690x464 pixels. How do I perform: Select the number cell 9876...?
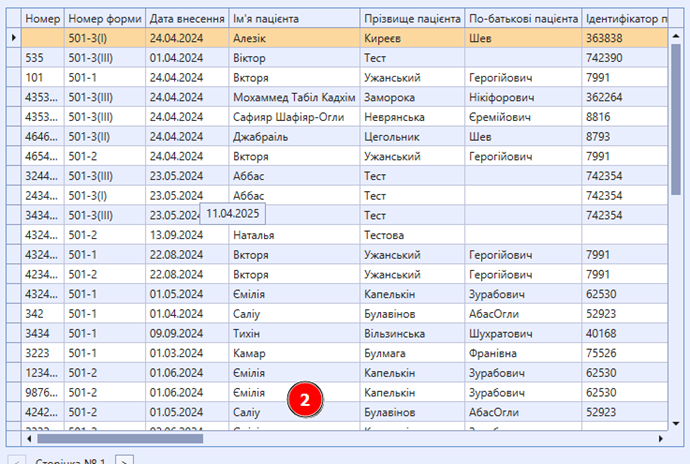coord(43,393)
